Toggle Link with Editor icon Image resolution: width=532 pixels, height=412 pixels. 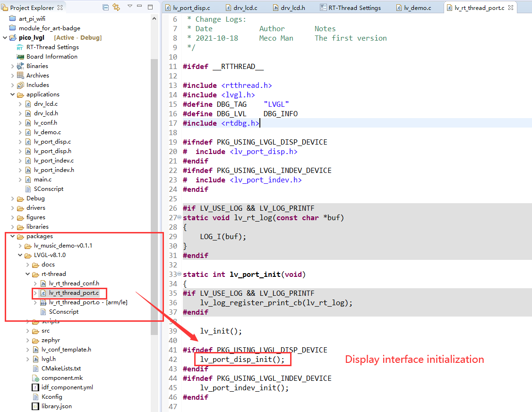click(x=116, y=8)
